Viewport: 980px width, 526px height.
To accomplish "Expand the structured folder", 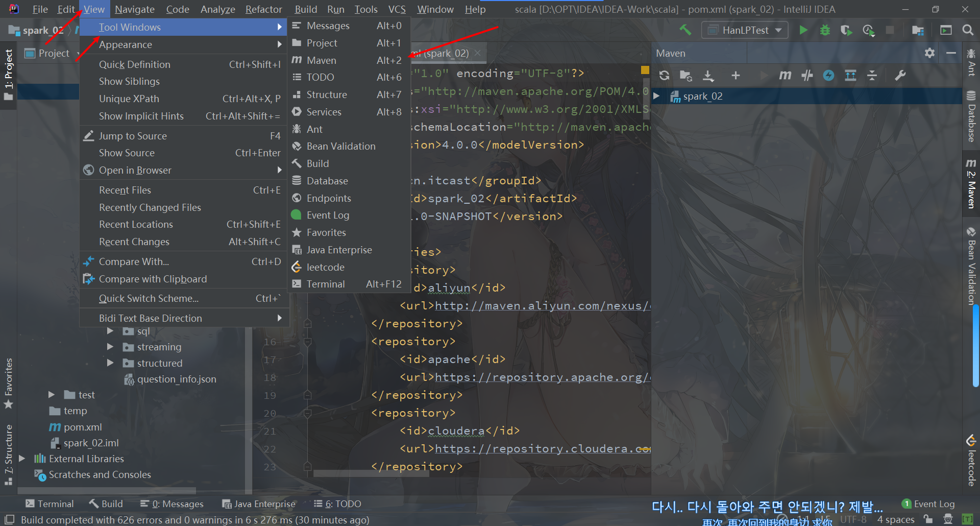I will point(110,363).
